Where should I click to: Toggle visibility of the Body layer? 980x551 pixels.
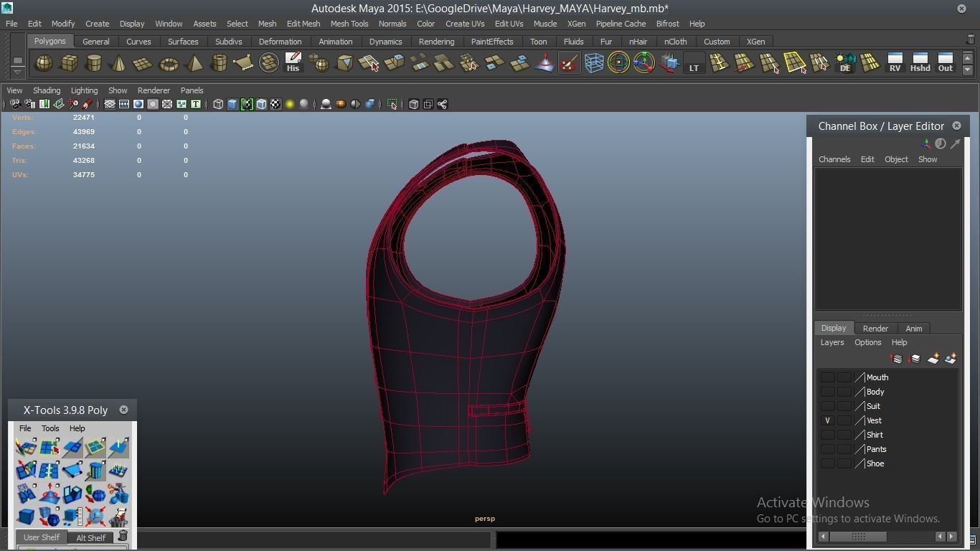tap(827, 392)
